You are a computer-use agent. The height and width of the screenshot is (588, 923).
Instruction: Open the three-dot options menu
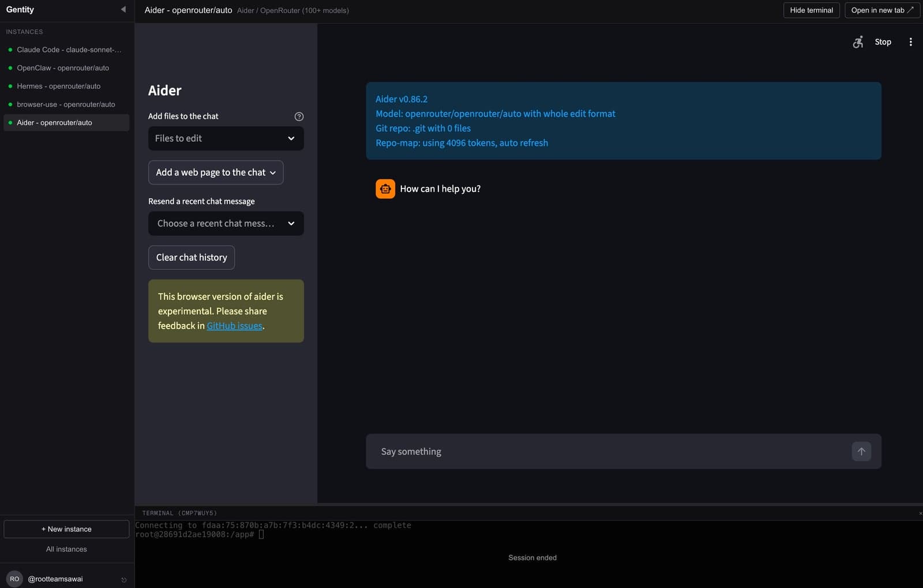pos(910,42)
